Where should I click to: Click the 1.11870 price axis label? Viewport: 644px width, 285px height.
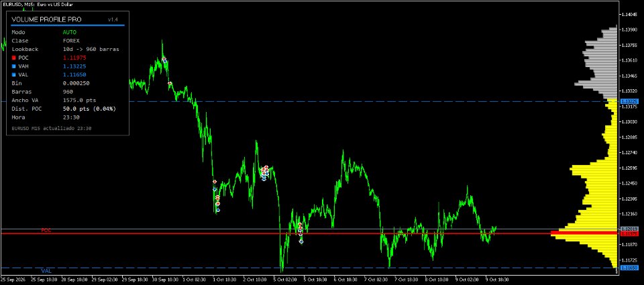tap(630, 245)
